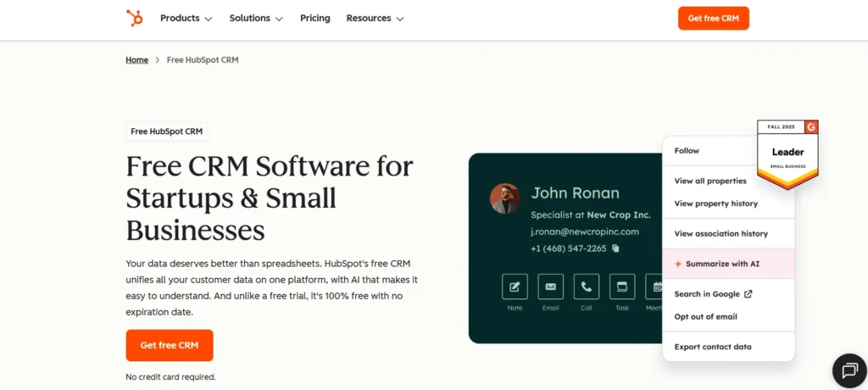
Task: Expand the Solutions dropdown
Action: coord(256,18)
